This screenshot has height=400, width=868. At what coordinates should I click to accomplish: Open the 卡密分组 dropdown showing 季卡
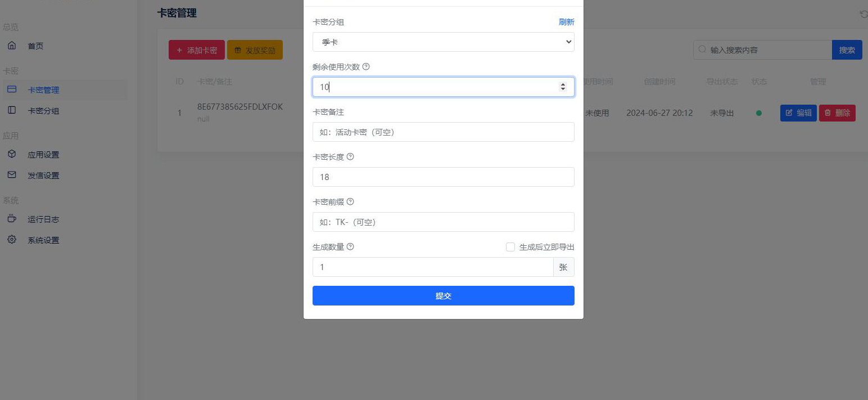click(x=443, y=42)
